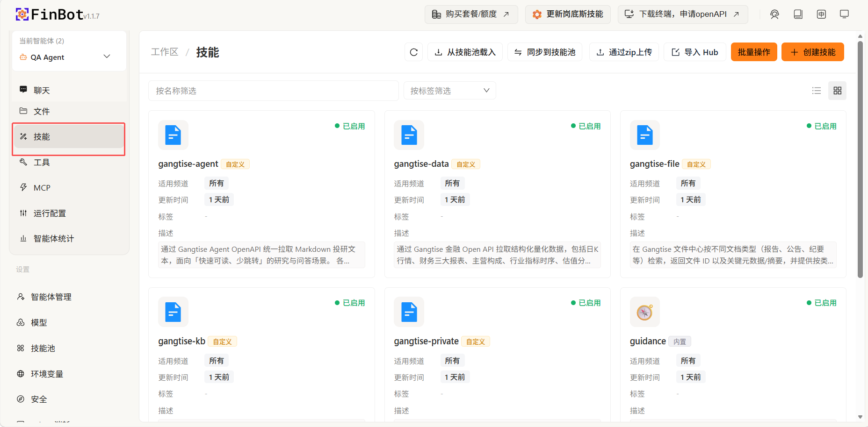This screenshot has height=427, width=868.
Task: Click 自定义 tag on gangtise-agent
Action: click(x=235, y=164)
